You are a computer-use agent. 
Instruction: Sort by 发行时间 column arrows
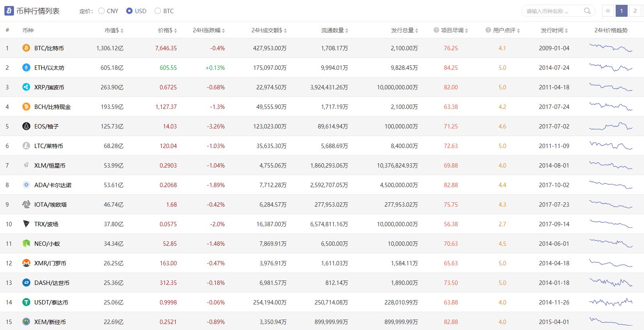(x=566, y=31)
